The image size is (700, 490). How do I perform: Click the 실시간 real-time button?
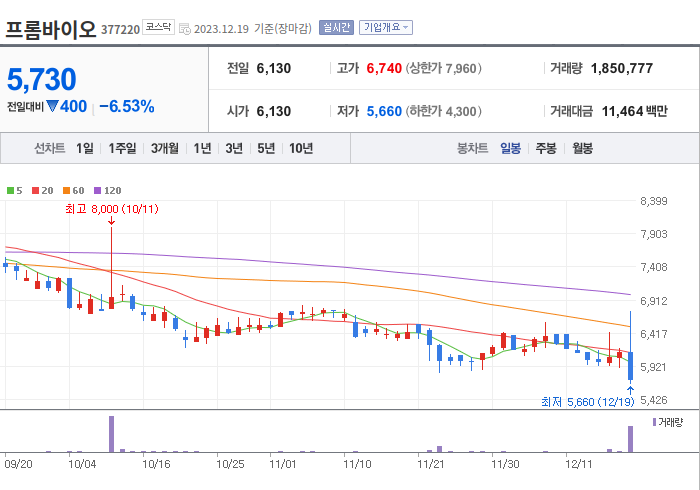336,28
